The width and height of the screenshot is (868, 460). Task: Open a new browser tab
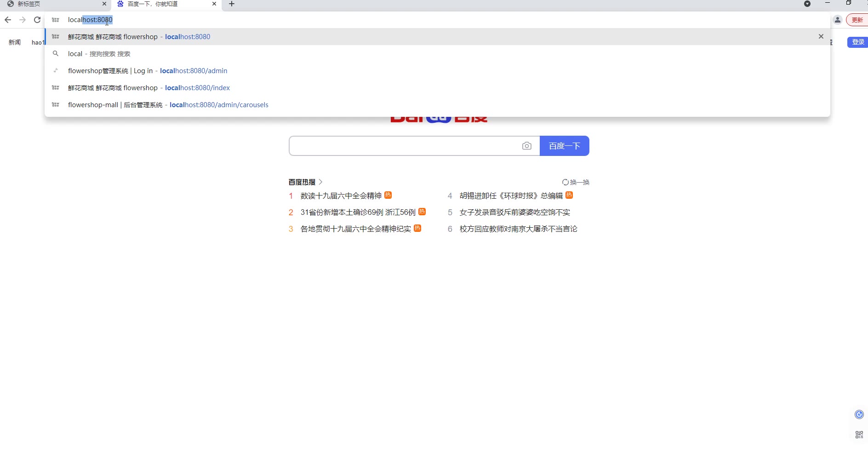coord(232,4)
